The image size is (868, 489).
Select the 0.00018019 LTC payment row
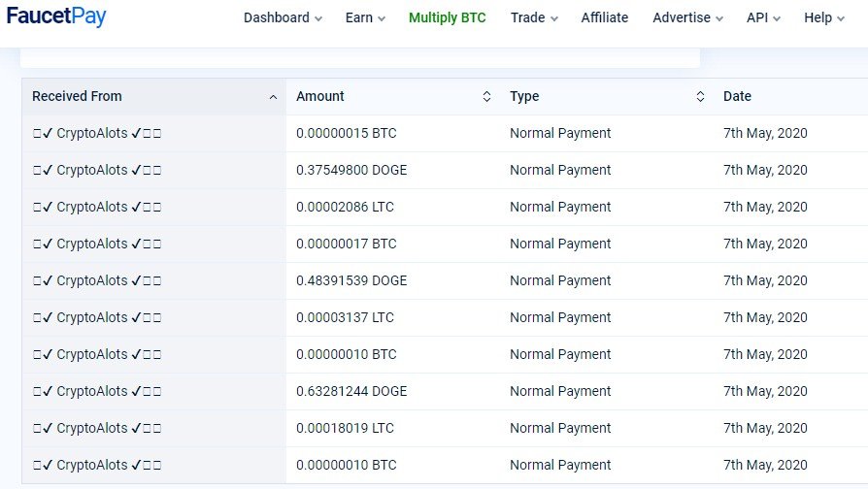tap(445, 428)
